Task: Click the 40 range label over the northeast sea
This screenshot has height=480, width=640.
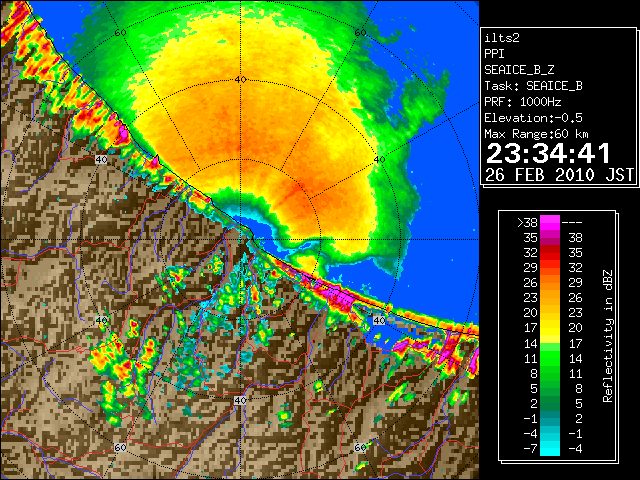Action: pos(379,160)
